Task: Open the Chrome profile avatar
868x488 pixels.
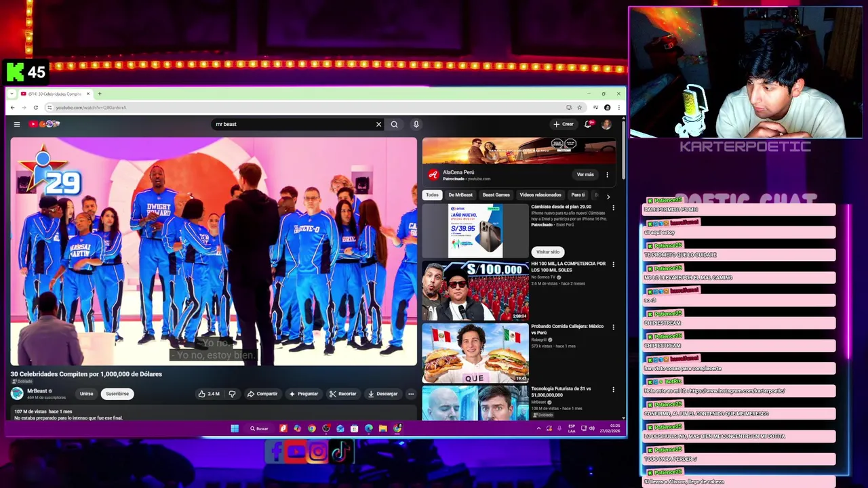Action: point(607,107)
